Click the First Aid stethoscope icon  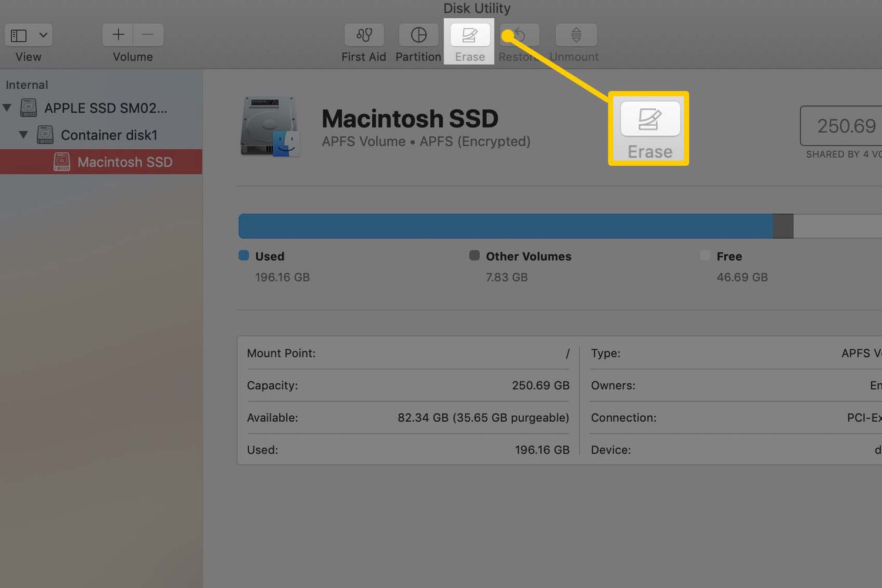364,35
